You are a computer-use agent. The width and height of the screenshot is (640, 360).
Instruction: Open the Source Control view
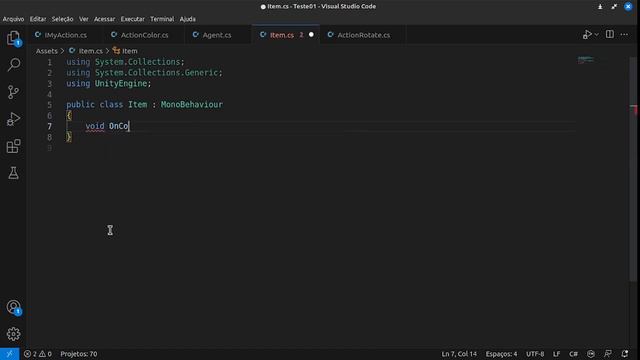(13, 92)
